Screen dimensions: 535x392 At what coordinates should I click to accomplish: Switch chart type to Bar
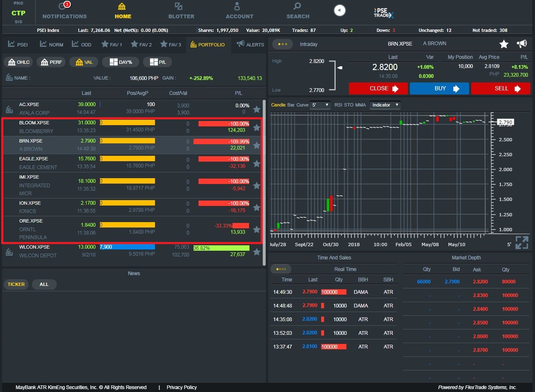point(291,105)
